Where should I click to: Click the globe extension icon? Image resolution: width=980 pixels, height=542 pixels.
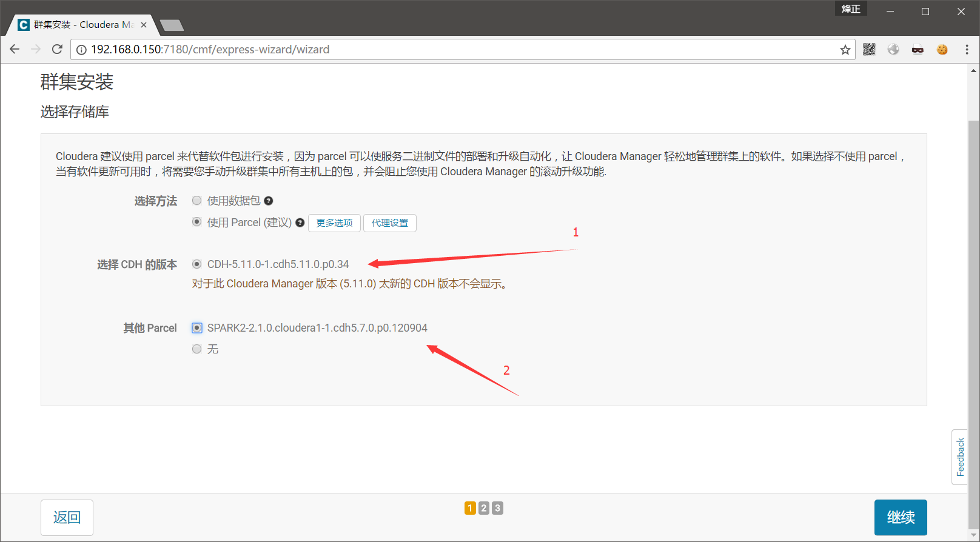click(893, 50)
